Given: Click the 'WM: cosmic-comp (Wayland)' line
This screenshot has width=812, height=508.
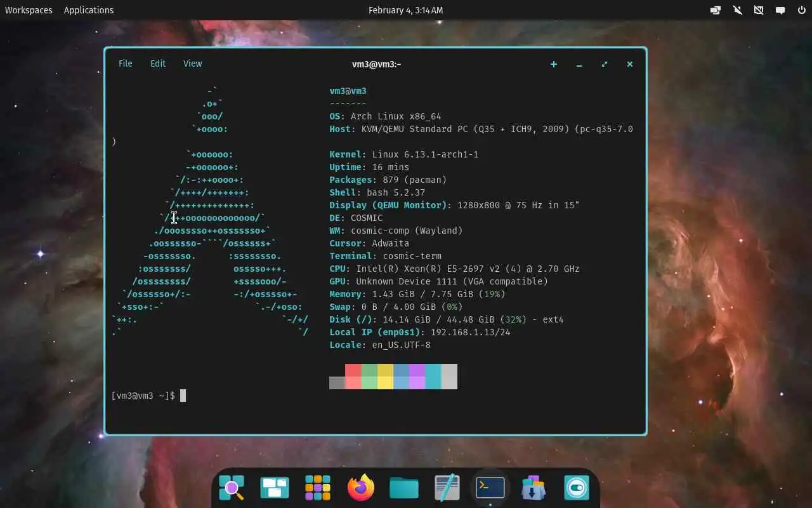Looking at the screenshot, I should coord(396,231).
